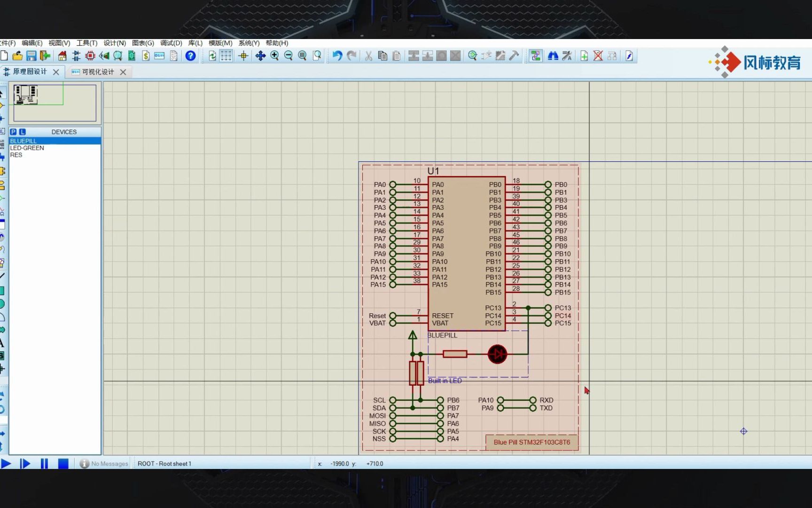The width and height of the screenshot is (812, 508).
Task: Switch to the 可视化设计 tab
Action: coord(99,72)
